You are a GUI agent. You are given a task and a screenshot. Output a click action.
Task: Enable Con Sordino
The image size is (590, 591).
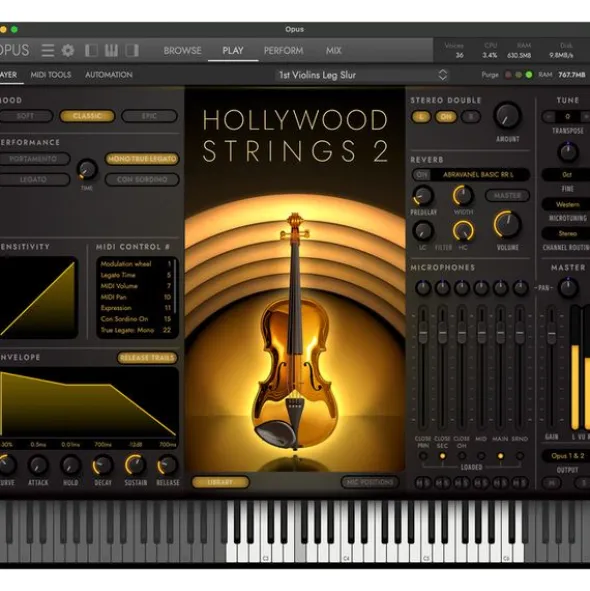pyautogui.click(x=142, y=180)
